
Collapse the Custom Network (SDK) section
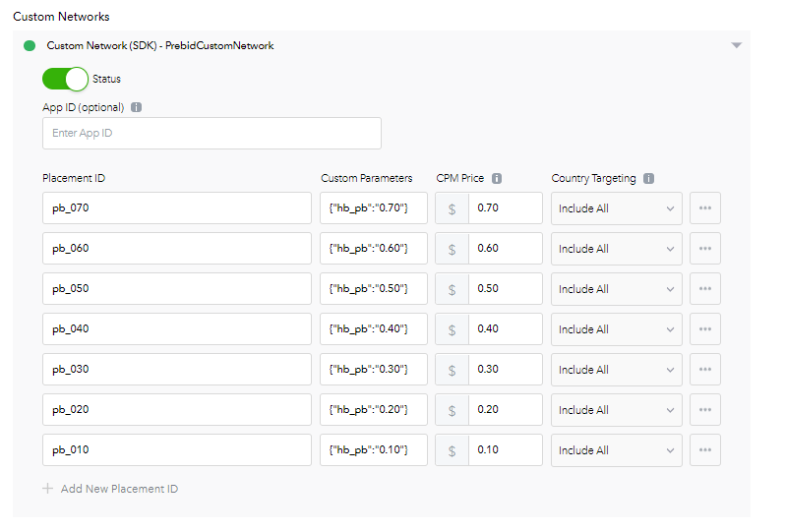point(736,45)
